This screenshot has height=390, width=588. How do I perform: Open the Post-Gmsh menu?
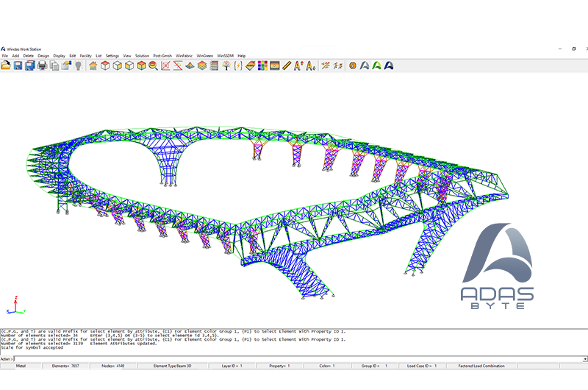(x=162, y=55)
